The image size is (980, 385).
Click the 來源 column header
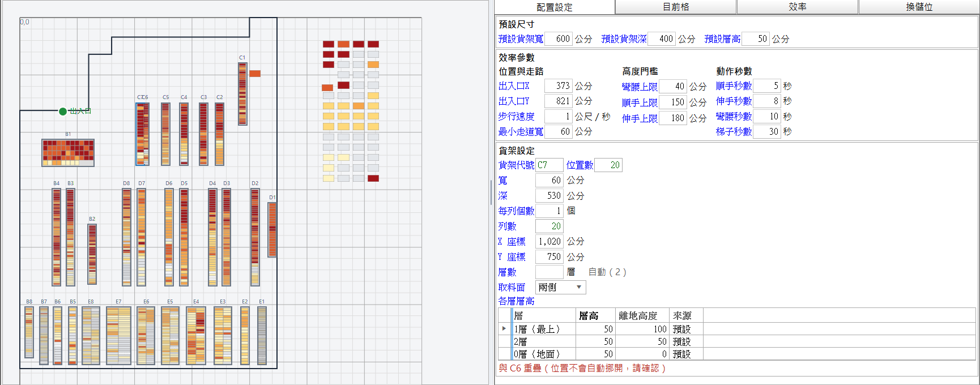point(687,315)
